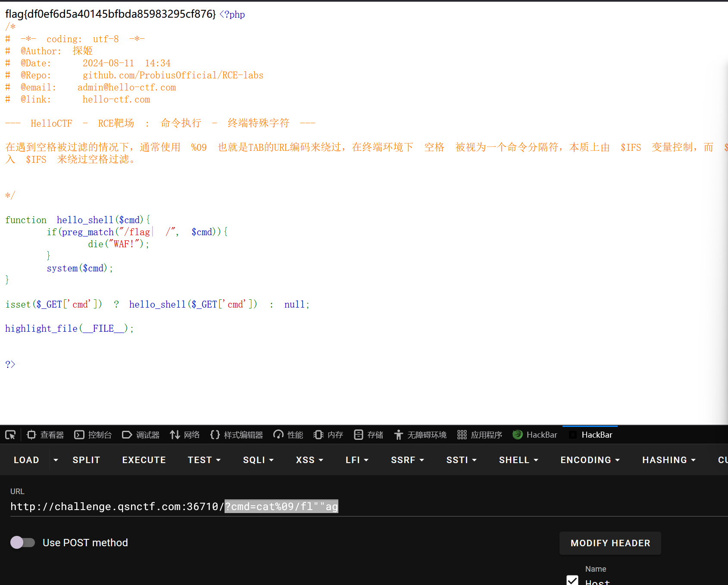Open the 查看器 (Inspector) panel
This screenshot has width=728, height=585.
click(45, 434)
